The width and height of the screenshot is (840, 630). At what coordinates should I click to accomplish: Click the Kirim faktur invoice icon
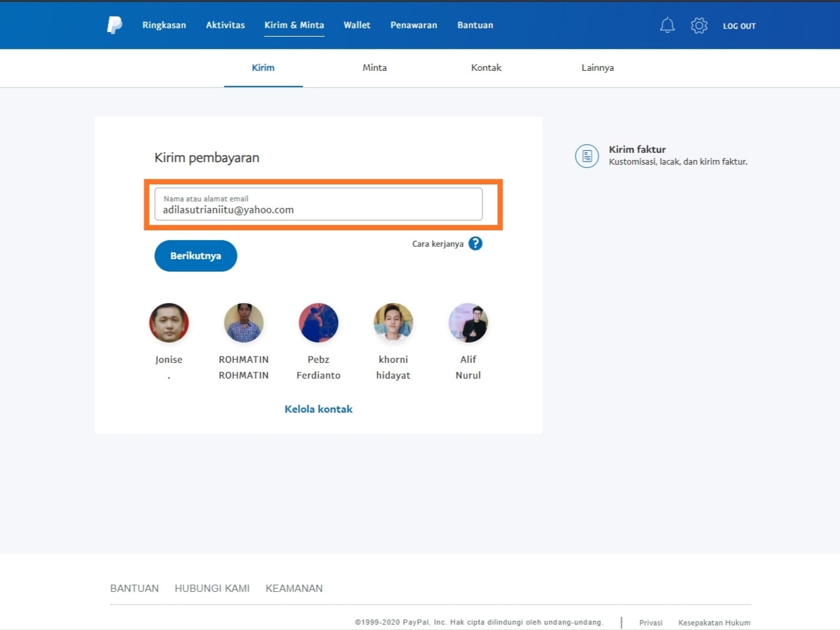tap(586, 156)
